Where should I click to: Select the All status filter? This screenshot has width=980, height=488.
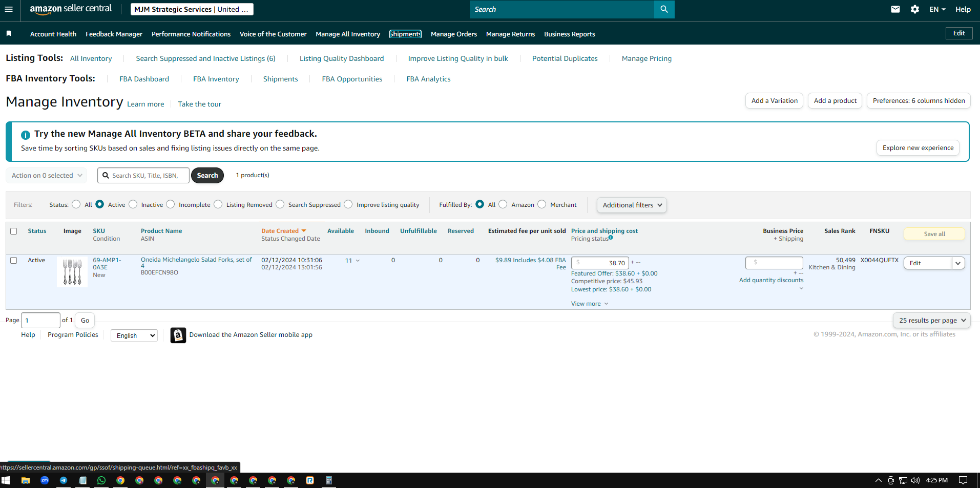pyautogui.click(x=76, y=204)
